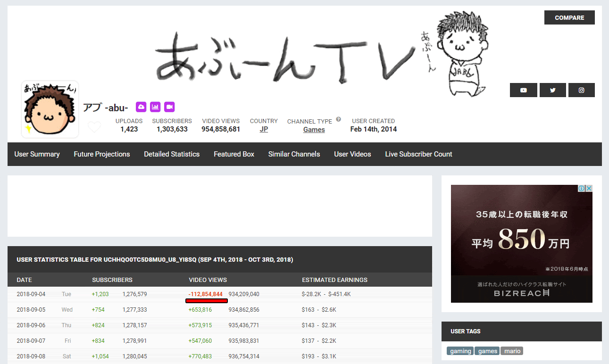Click the $193 - $3.1K earnings cell
609x364 pixels.
tap(319, 356)
